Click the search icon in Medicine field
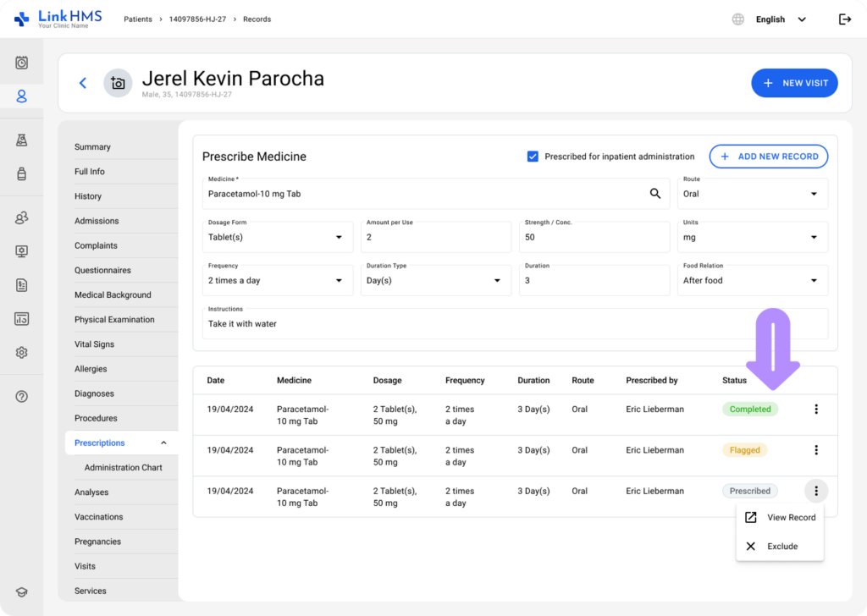Viewport: 867px width, 616px height. click(x=654, y=194)
